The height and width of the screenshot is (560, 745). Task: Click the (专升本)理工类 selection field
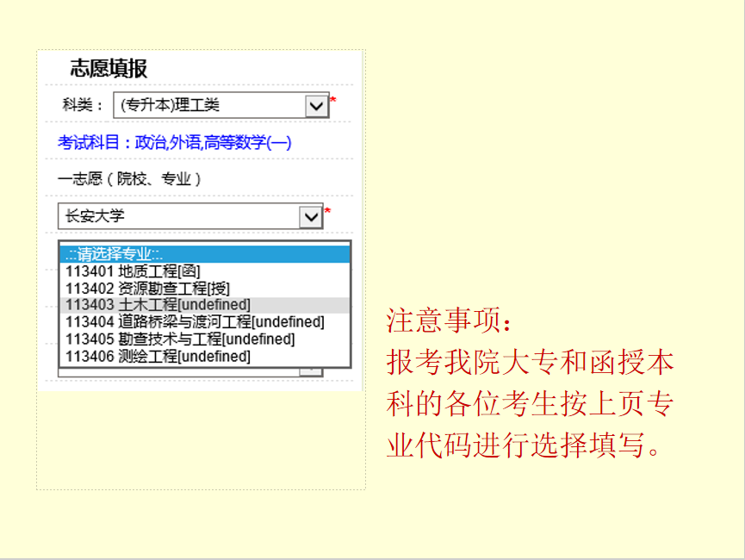click(209, 105)
